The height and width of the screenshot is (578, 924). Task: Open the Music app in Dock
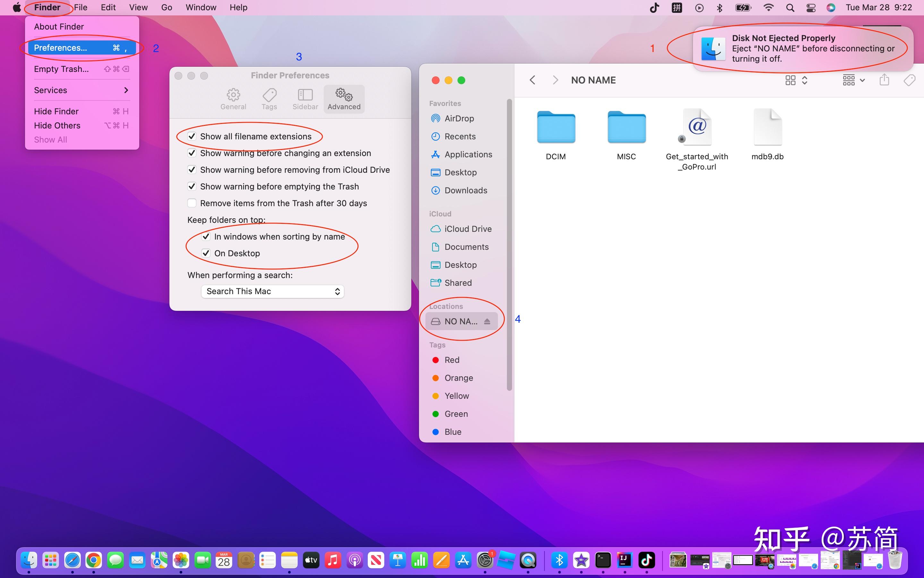pyautogui.click(x=333, y=560)
